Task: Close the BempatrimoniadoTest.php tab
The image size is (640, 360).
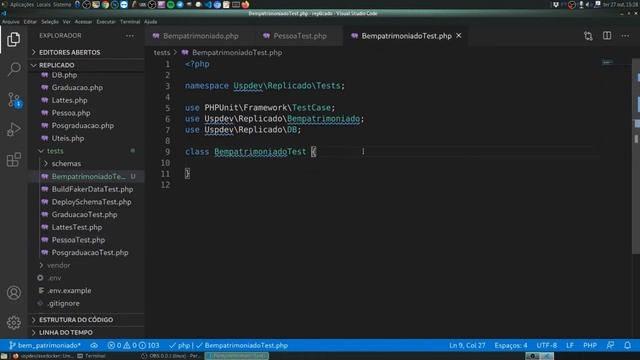Action: [x=459, y=36]
